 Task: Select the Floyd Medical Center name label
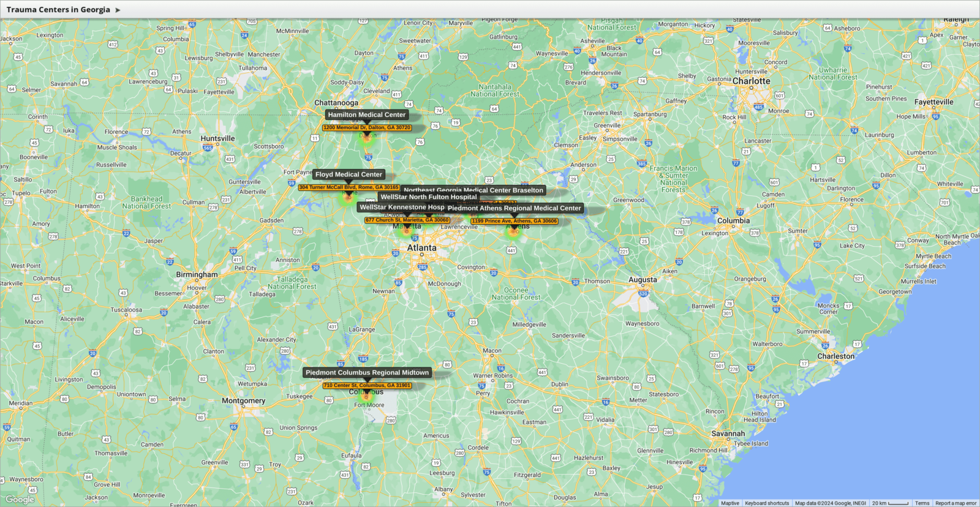point(349,175)
